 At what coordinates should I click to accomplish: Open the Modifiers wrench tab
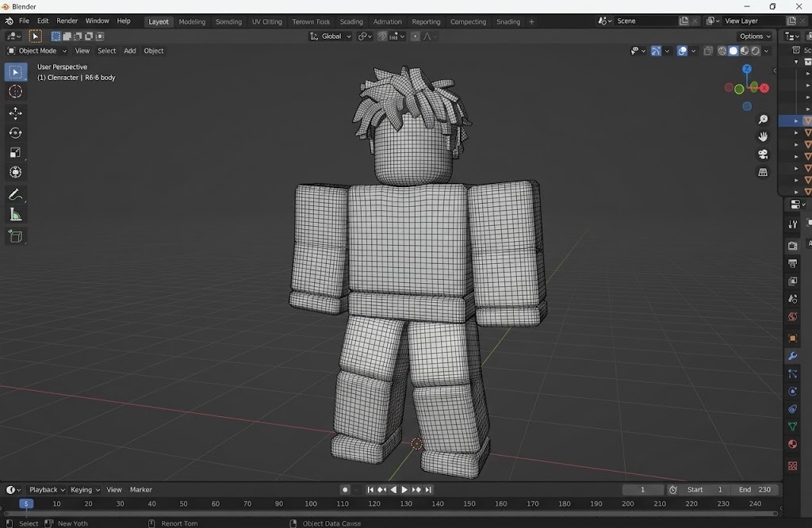(x=793, y=356)
